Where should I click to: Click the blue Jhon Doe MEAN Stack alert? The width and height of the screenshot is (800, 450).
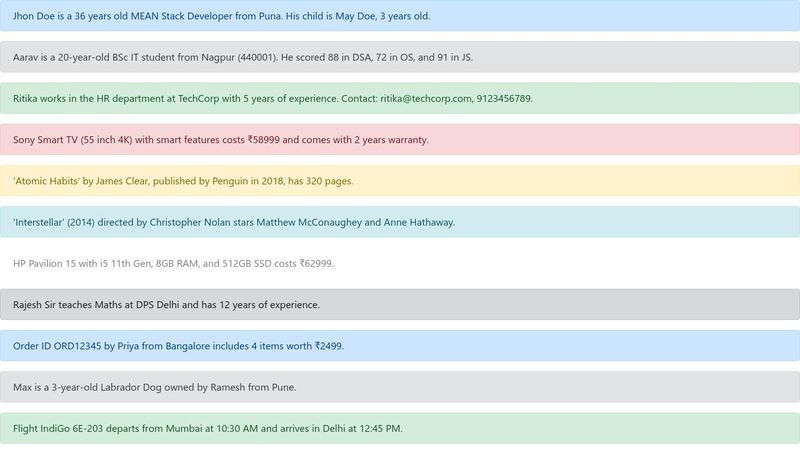pyautogui.click(x=400, y=16)
